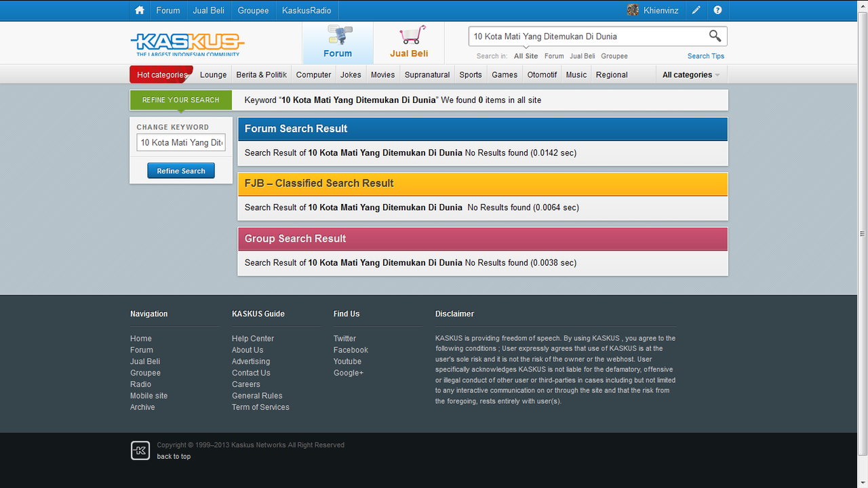Open Groupee in top blue bar
The height and width of the screenshot is (488, 868).
click(253, 10)
